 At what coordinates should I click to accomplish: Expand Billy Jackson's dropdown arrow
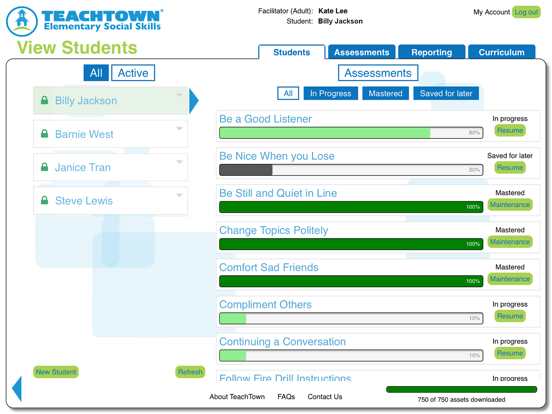point(180,95)
